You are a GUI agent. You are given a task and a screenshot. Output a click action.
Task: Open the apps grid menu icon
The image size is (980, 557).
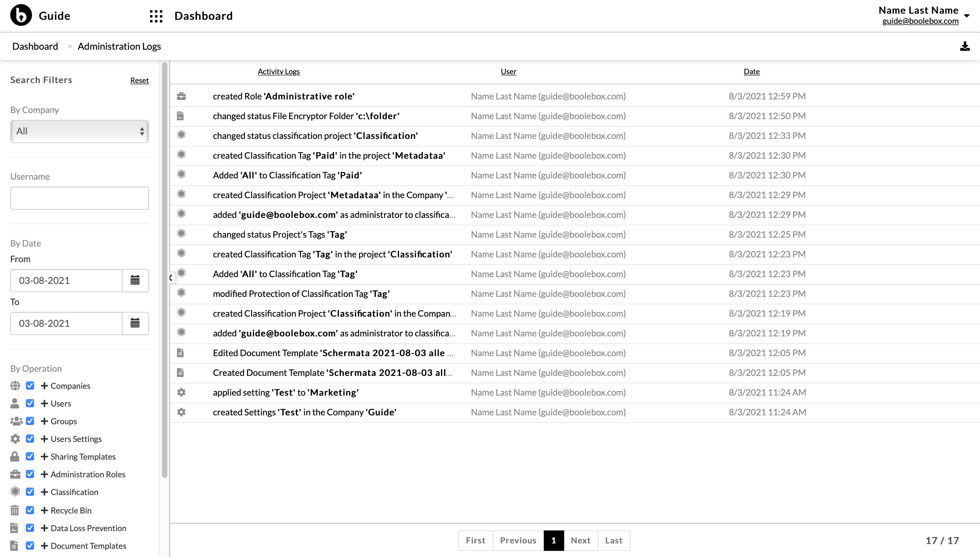coord(156,16)
